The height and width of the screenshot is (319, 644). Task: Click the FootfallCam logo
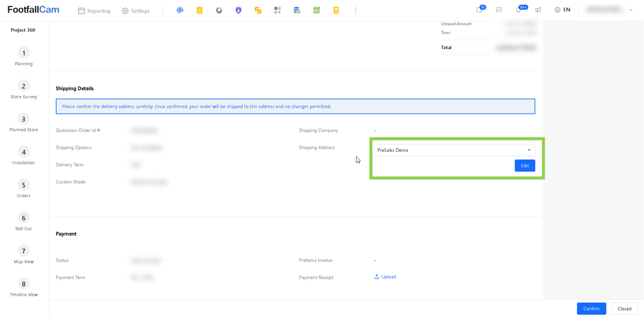[33, 10]
